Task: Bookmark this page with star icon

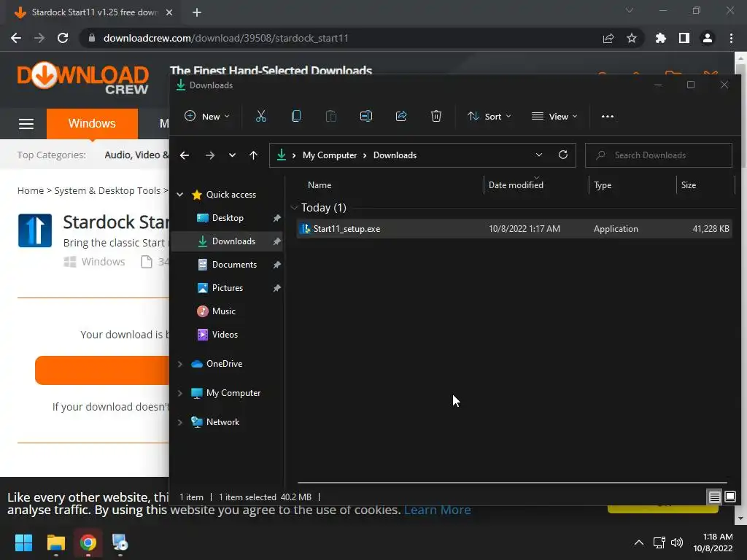Action: (x=632, y=38)
